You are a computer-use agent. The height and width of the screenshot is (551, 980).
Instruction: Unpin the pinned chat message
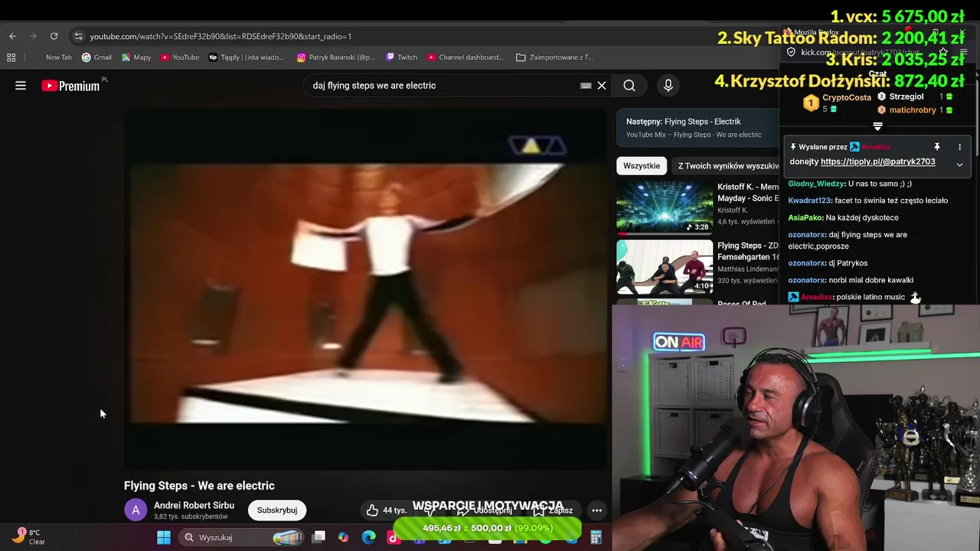pyautogui.click(x=936, y=147)
